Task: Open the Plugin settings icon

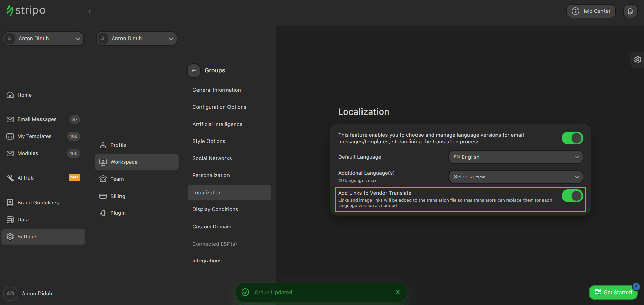Action: [103, 213]
